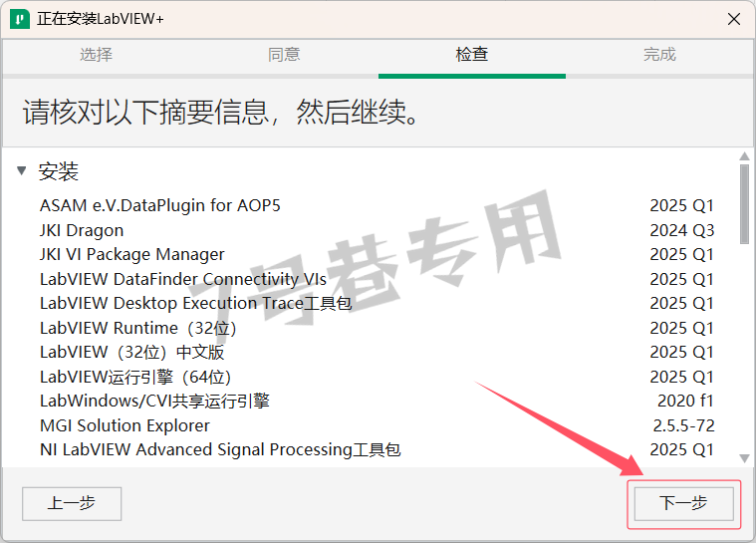Click the 2024 Q3 version value

click(681, 230)
